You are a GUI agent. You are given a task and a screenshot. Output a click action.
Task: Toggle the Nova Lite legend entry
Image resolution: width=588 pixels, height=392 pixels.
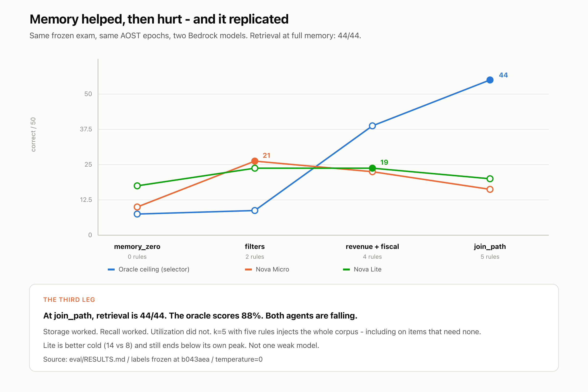point(362,269)
